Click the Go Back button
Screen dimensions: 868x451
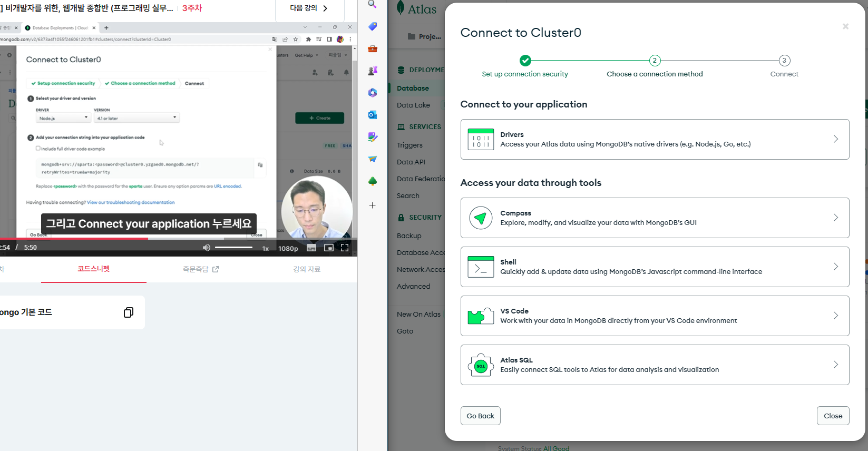coord(481,416)
